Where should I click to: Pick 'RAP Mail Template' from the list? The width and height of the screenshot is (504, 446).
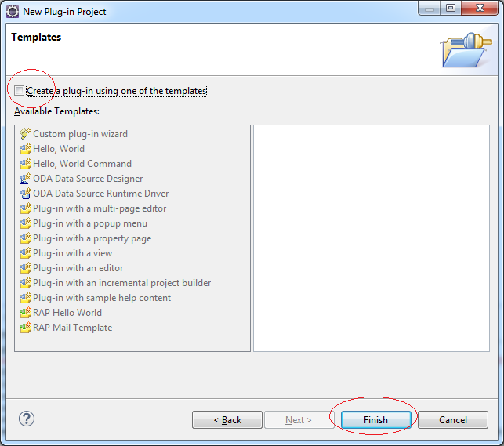pos(73,328)
